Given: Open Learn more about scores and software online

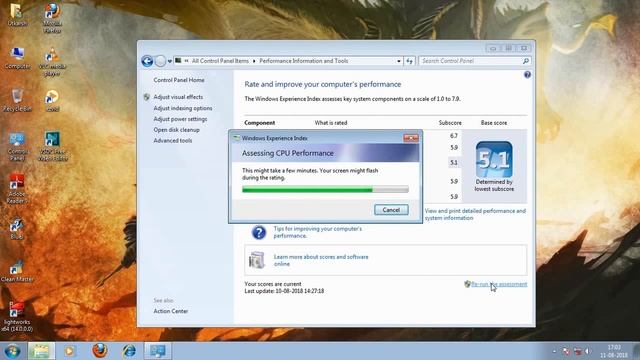Looking at the screenshot, I should click(x=321, y=260).
